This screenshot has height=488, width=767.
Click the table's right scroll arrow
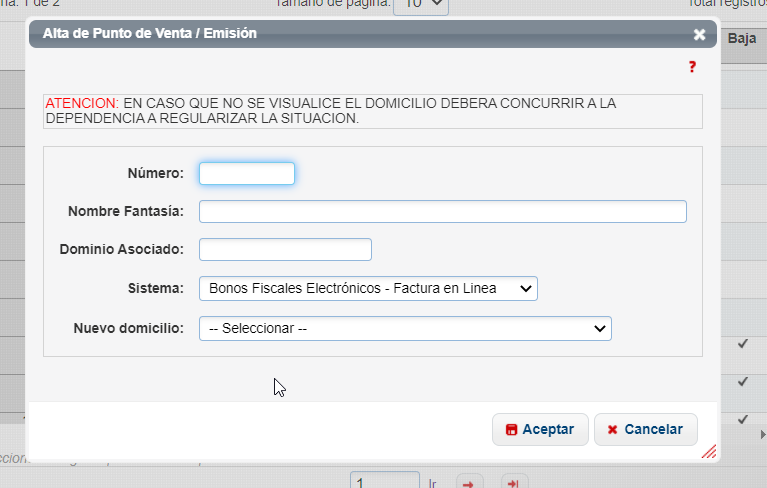tap(762, 435)
